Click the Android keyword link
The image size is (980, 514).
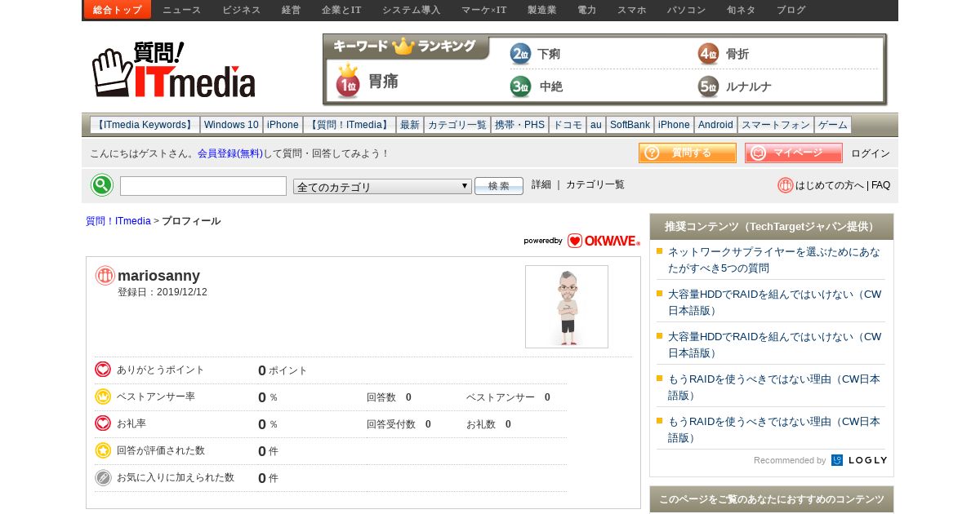click(x=715, y=125)
